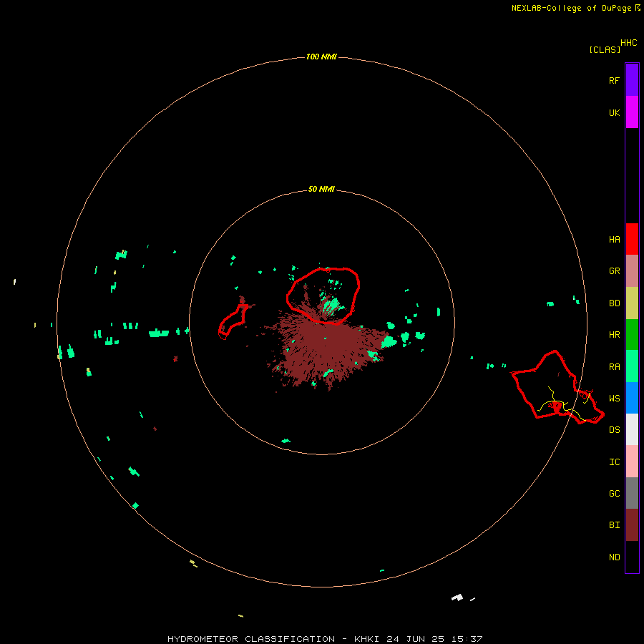Click the BD legend label

pyautogui.click(x=614, y=303)
